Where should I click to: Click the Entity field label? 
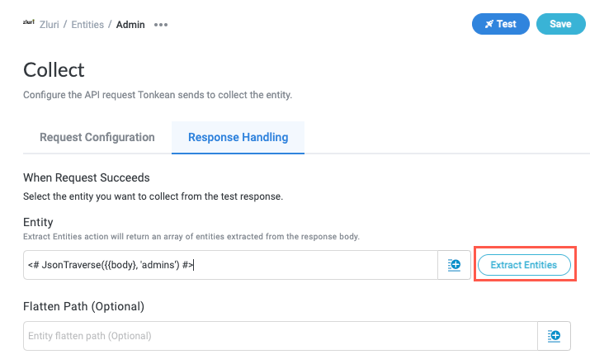(38, 222)
